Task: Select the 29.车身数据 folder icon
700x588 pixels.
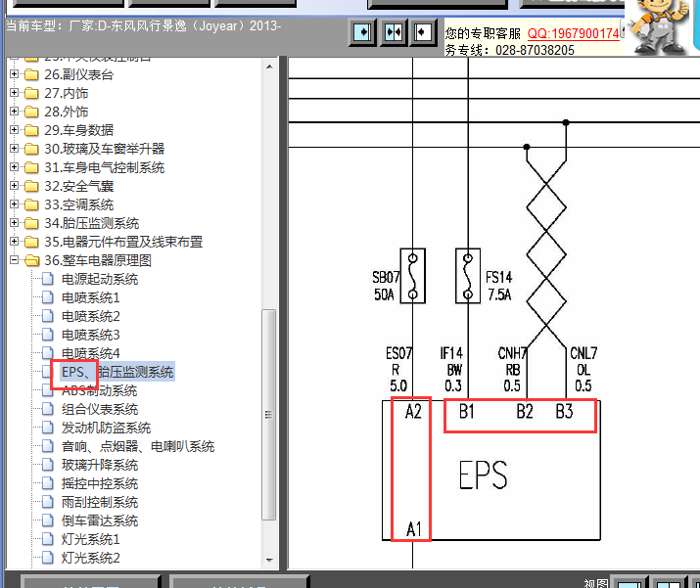Action: click(31, 130)
